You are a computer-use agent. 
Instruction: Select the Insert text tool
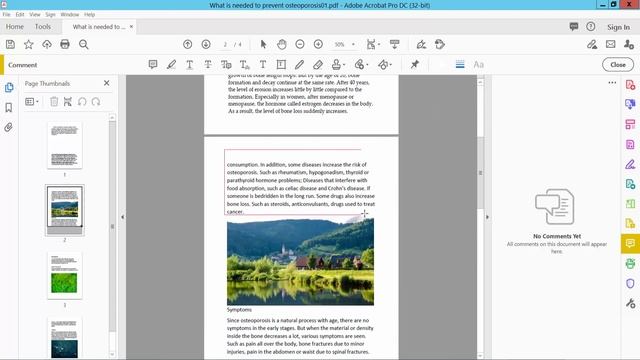click(244, 64)
